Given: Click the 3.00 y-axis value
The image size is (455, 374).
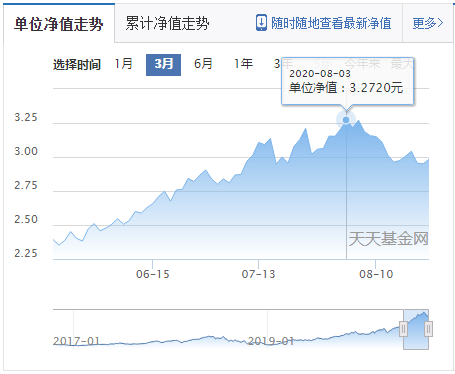Looking at the screenshot, I should point(26,151).
